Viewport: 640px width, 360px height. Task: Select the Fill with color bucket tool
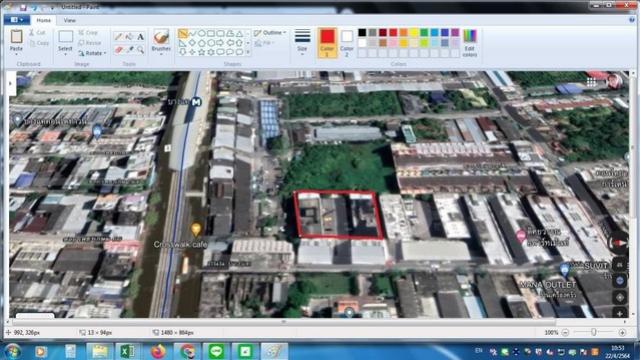point(129,37)
